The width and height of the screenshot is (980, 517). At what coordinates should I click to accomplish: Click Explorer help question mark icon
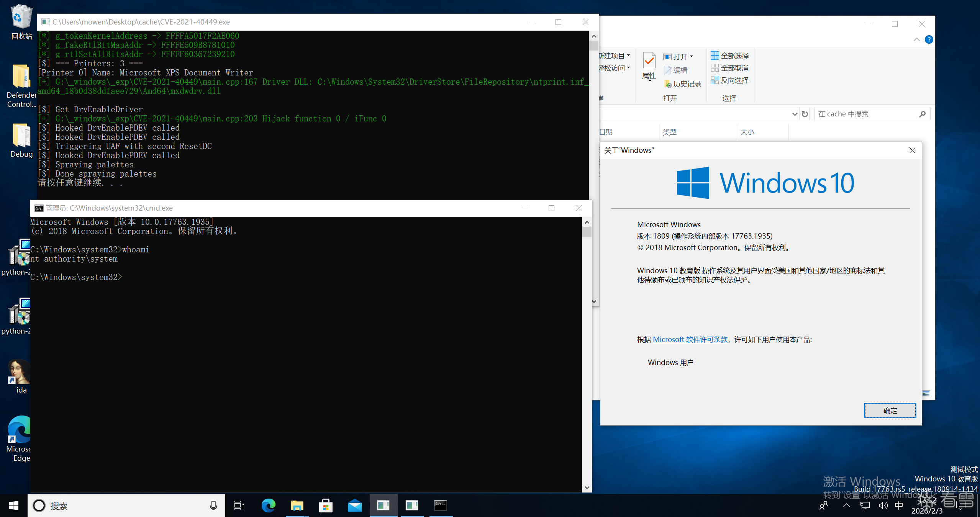point(929,39)
